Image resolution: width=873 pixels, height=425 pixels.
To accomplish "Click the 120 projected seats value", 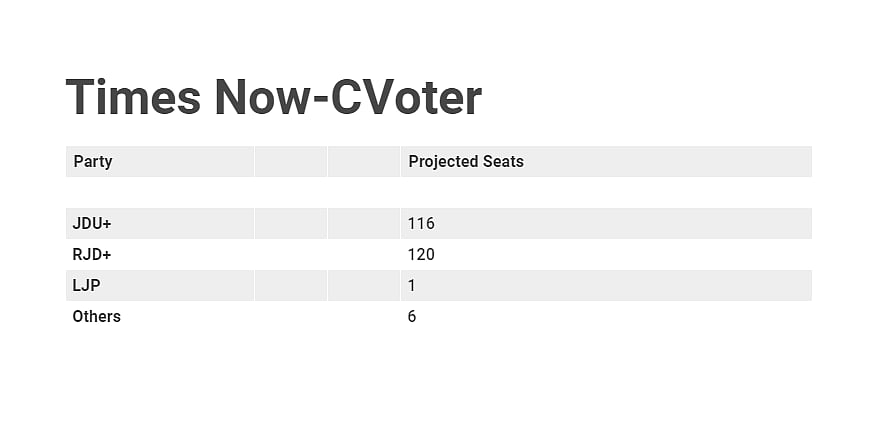I will coord(421,254).
